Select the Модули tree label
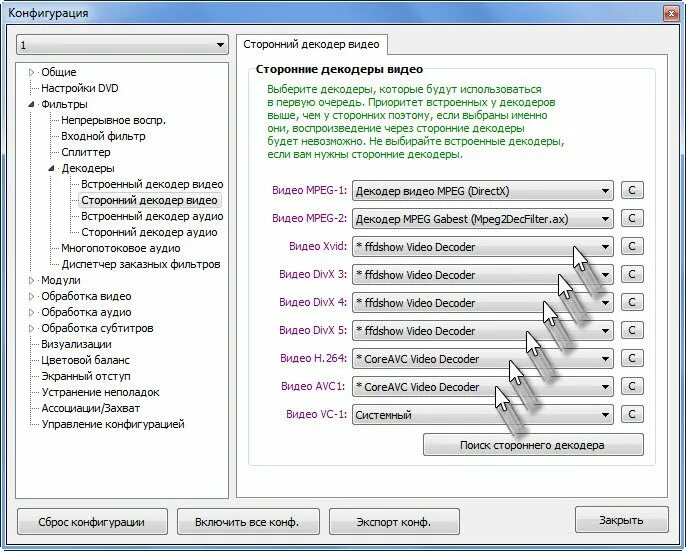Image resolution: width=686 pixels, height=551 pixels. [x=61, y=280]
